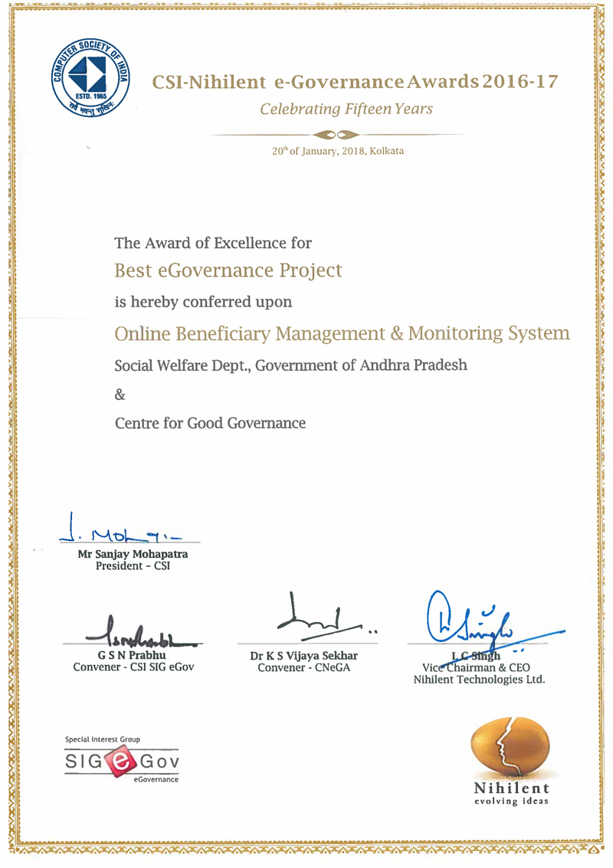
Task: Click the "Celebrating Fifteen Years" subtitle
Action: [x=346, y=109]
